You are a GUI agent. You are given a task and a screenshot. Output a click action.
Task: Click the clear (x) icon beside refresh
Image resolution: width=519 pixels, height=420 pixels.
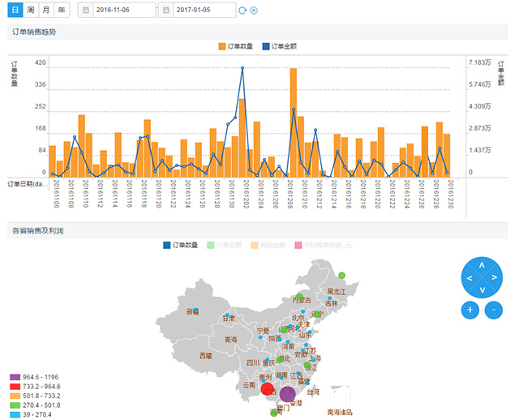[254, 10]
